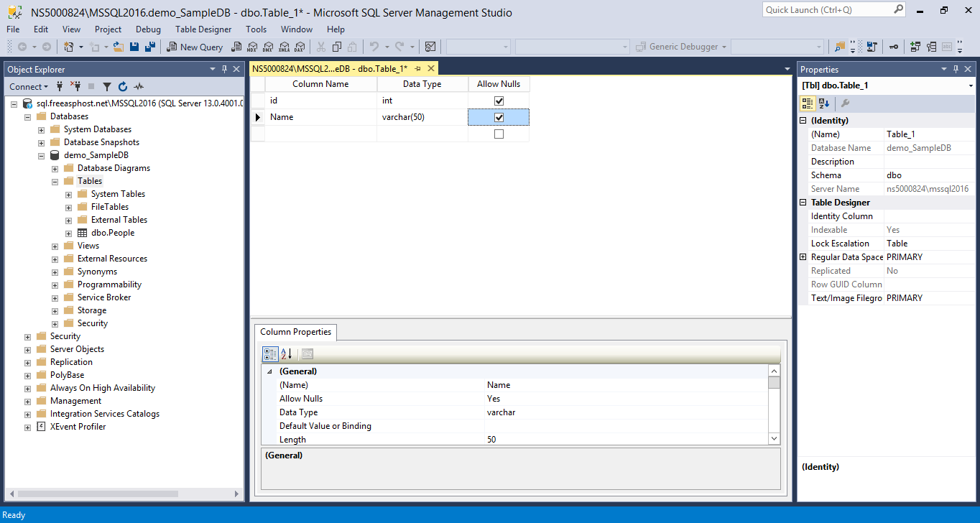Click the Refresh icon in Object Explorer
The height and width of the screenshot is (523, 980).
tap(122, 86)
